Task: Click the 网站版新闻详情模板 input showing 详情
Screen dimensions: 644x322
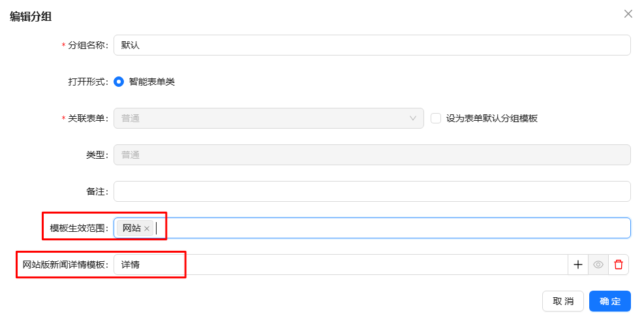Action: pos(339,265)
